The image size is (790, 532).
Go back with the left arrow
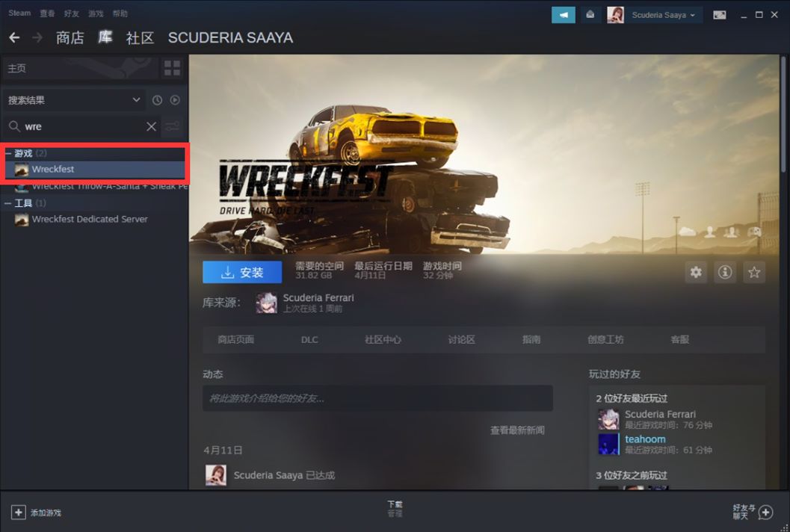point(14,37)
